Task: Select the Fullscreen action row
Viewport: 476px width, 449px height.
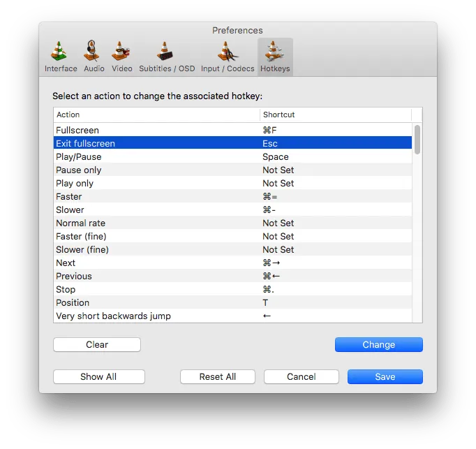Action: click(232, 130)
